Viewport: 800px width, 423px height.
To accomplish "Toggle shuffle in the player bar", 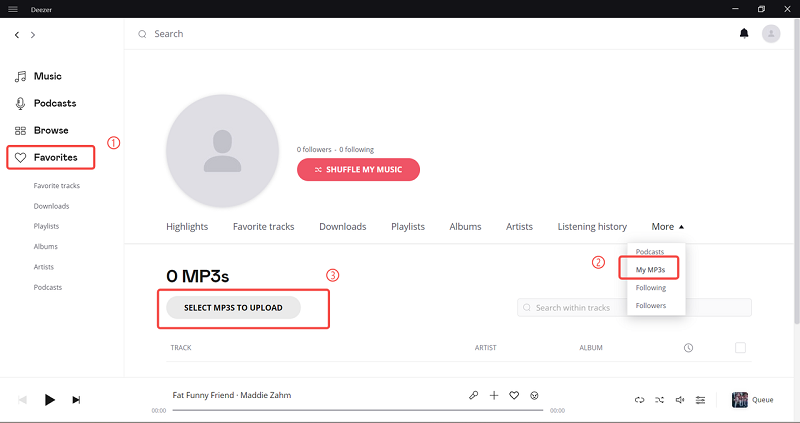I will pyautogui.click(x=660, y=400).
